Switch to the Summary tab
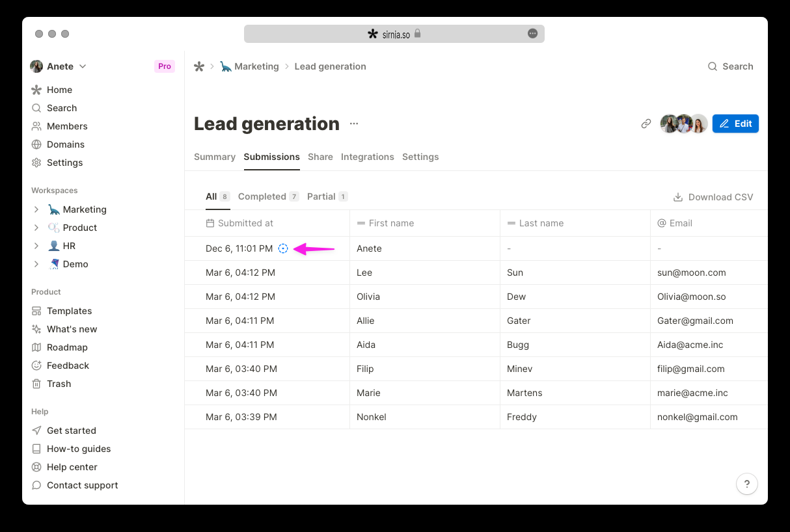Viewport: 790px width, 532px height. [215, 157]
